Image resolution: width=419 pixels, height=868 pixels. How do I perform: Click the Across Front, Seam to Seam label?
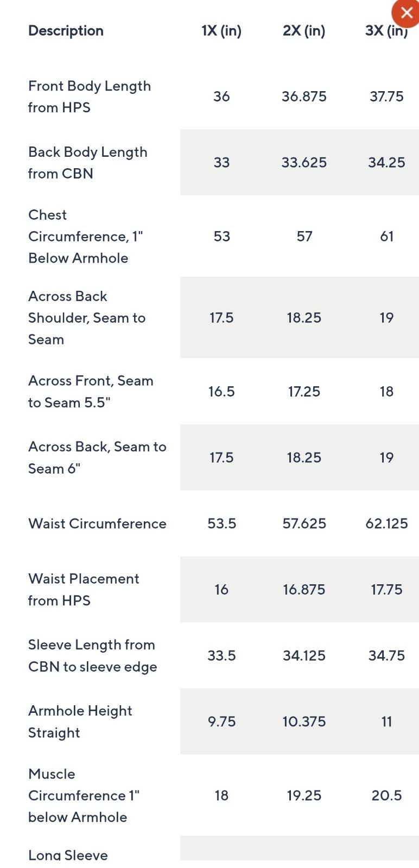[90, 392]
